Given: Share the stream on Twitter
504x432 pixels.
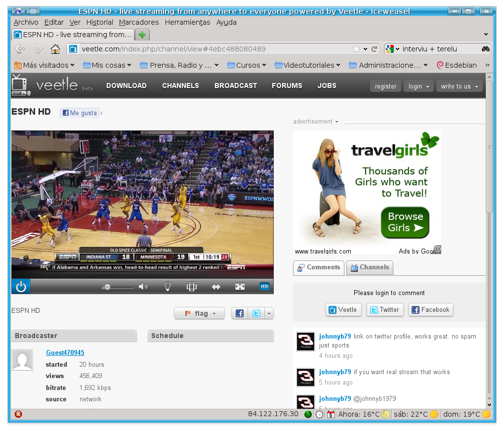Looking at the screenshot, I should point(256,313).
